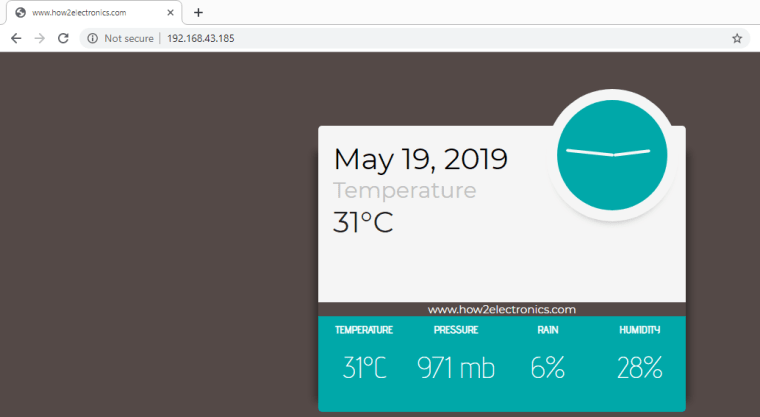Click the browser back arrow
The height and width of the screenshot is (417, 760).
click(x=16, y=38)
